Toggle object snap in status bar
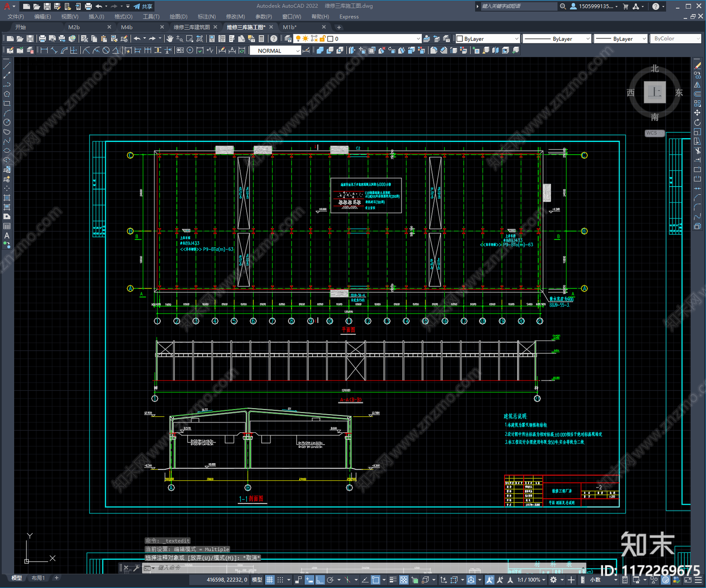The image size is (706, 588). click(x=376, y=580)
